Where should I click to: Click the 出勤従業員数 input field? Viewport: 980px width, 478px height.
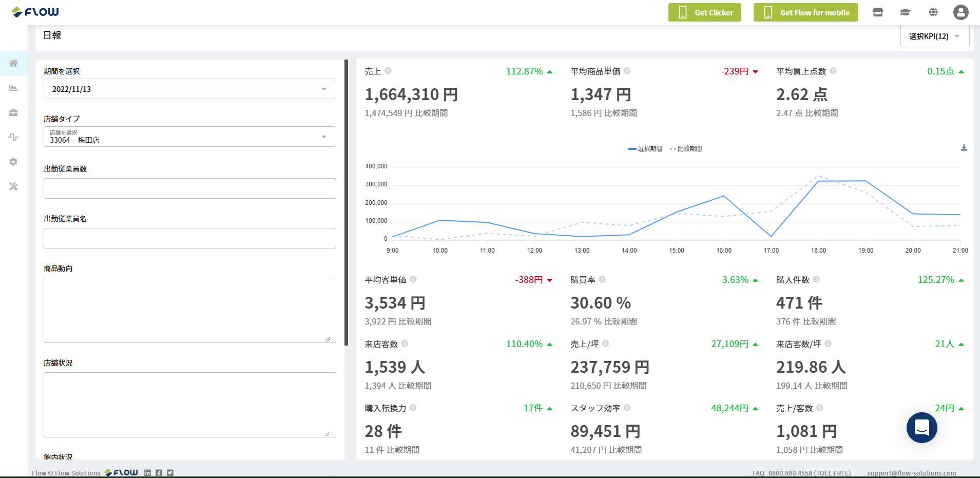(190, 188)
